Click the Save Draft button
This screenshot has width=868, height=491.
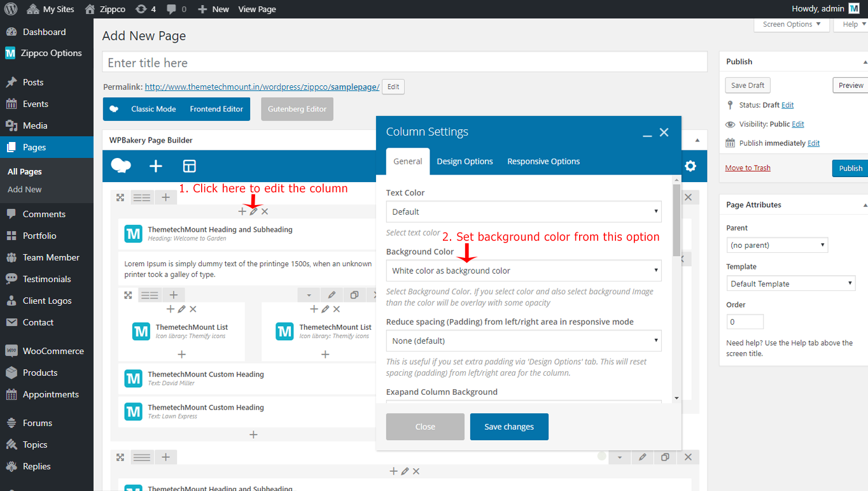(x=748, y=85)
